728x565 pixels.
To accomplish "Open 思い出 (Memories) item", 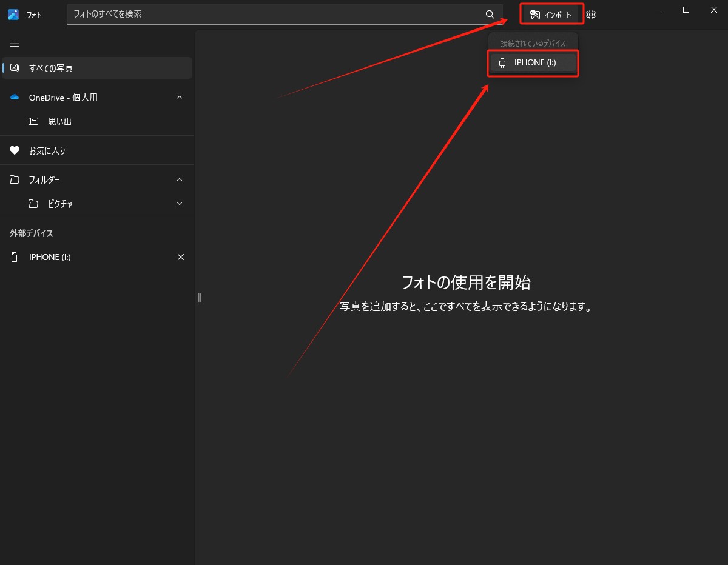I will click(97, 121).
